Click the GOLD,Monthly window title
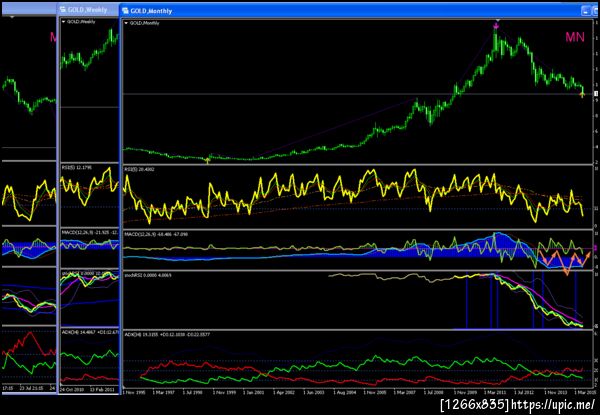 [151, 11]
